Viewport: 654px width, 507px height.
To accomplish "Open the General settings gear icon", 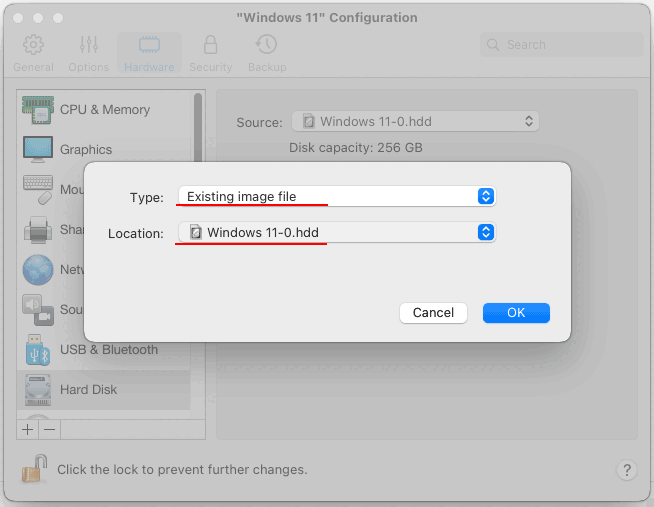I will (x=33, y=45).
